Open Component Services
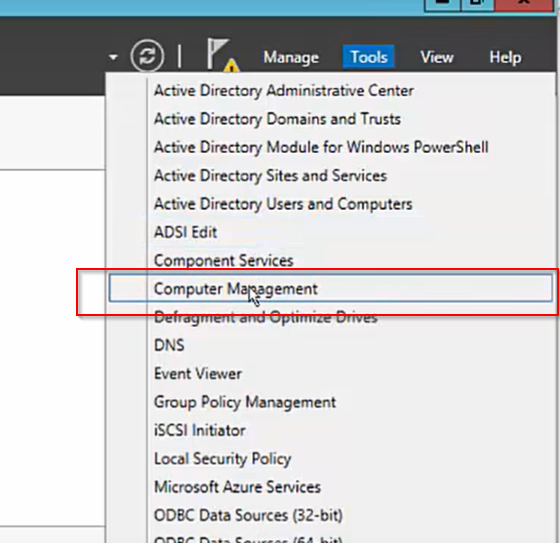 tap(224, 260)
